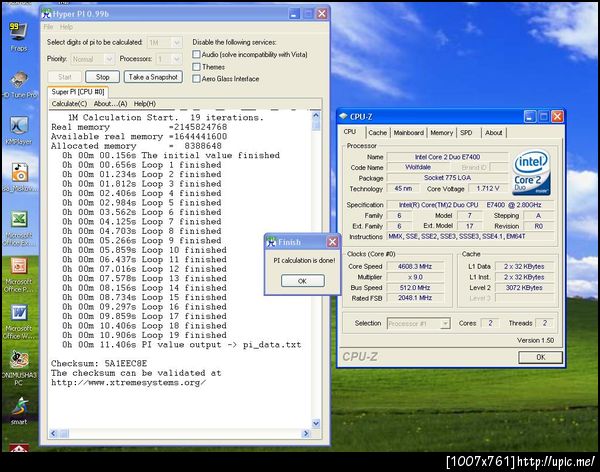Open the About...(A) menu

pos(110,104)
